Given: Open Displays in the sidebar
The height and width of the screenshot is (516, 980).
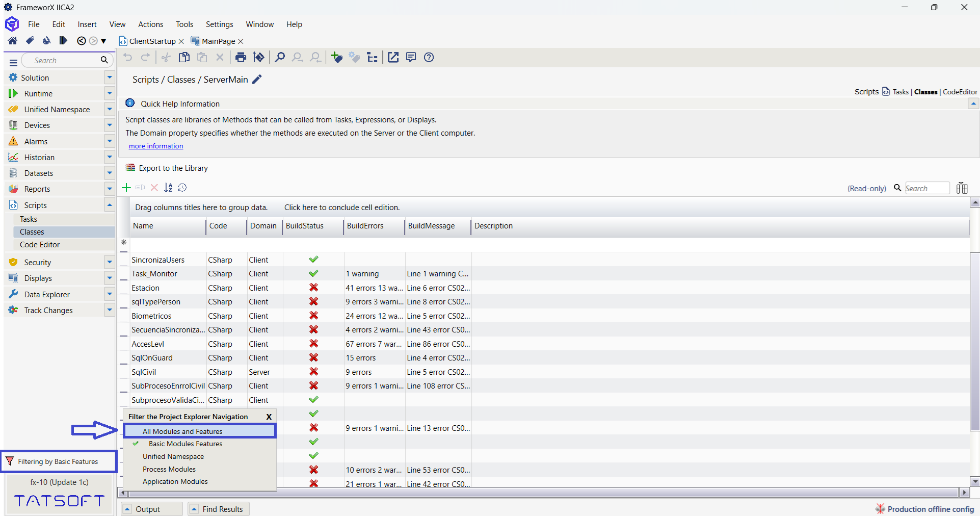Looking at the screenshot, I should tap(38, 278).
